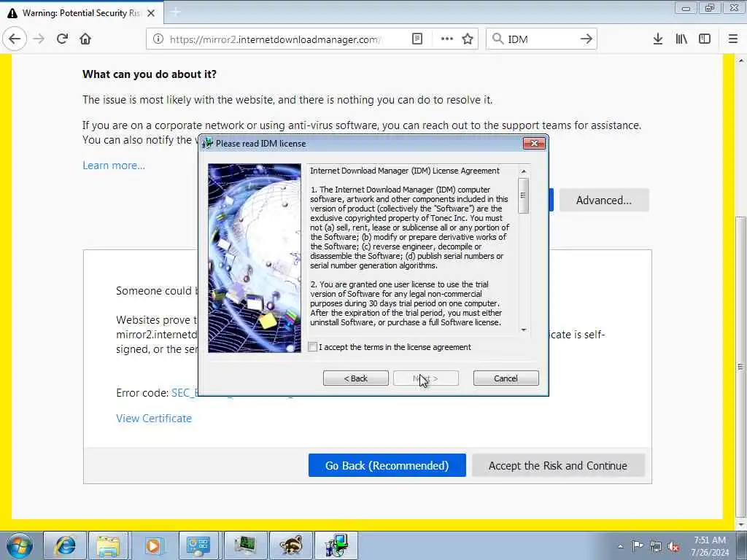Open the control panel taskbar icon
This screenshot has width=747, height=560.
point(198,545)
